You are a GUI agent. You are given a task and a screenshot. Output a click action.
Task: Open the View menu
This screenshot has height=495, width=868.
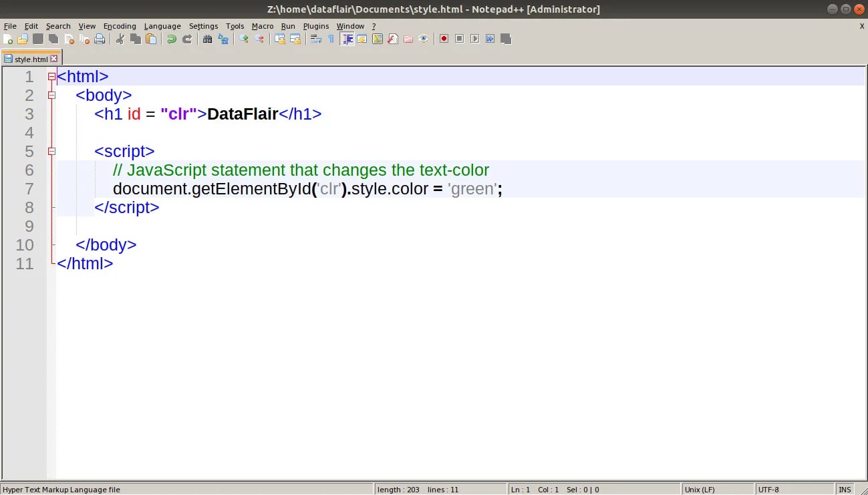point(87,26)
